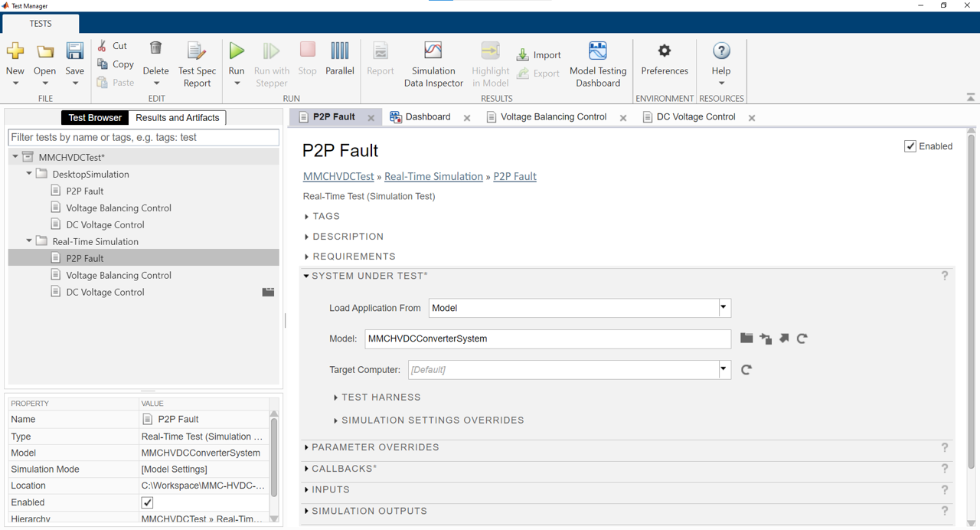
Task: Select P2P Fault under DesktopSimulation
Action: [85, 191]
